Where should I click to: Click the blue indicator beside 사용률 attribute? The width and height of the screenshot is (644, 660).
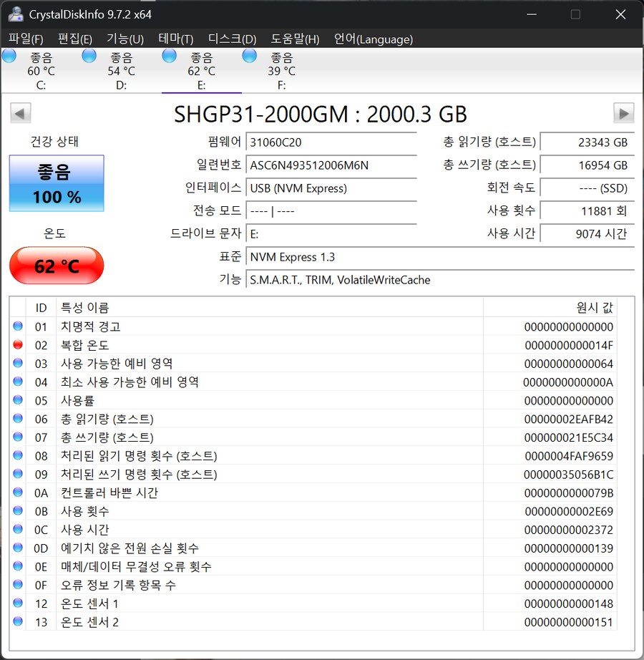pos(17,400)
